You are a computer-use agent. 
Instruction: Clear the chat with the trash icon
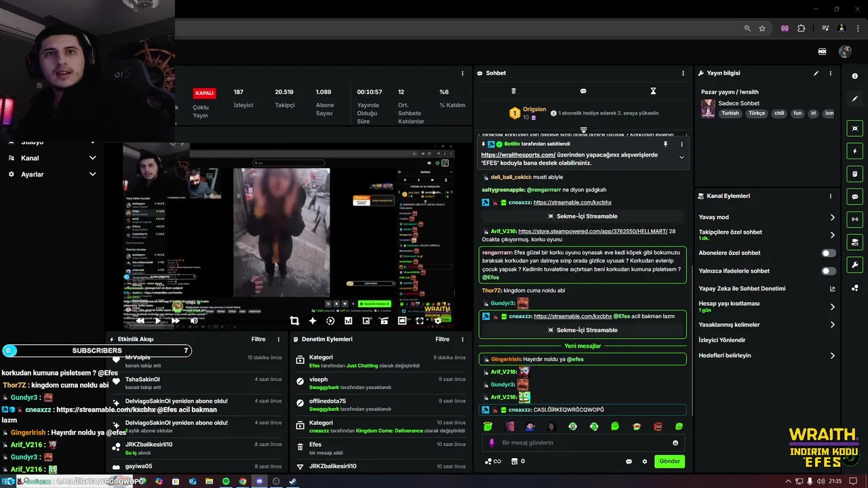tap(513, 91)
